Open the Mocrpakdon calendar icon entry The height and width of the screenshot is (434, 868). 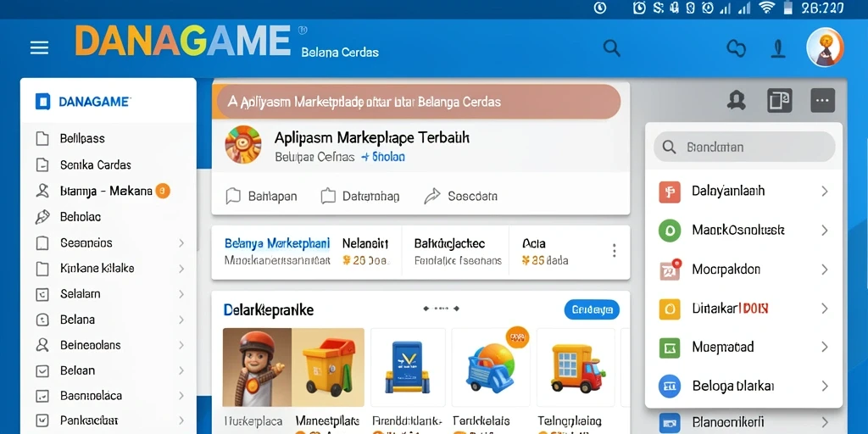point(744,270)
